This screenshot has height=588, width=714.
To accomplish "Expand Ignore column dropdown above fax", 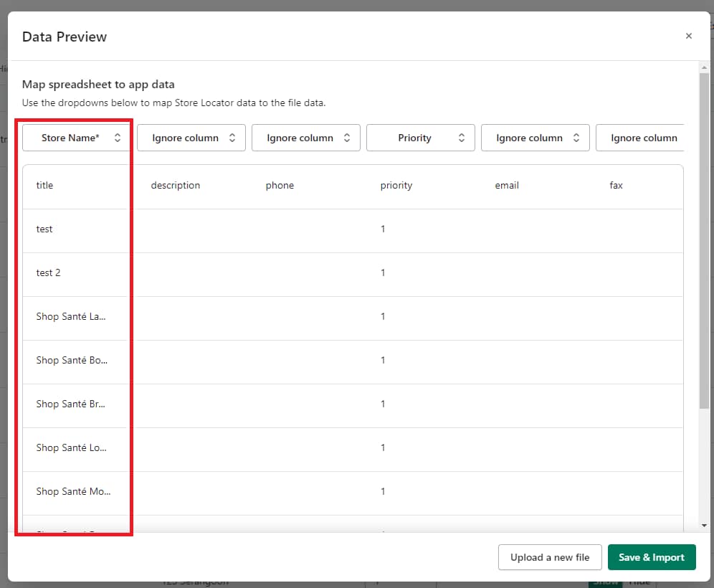I will (640, 138).
